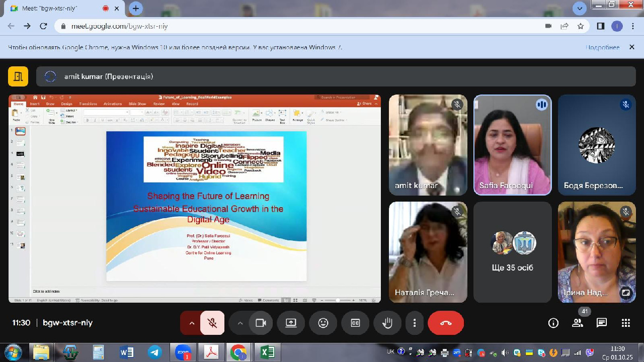
Task: Open meeting details info icon
Action: 553,323
